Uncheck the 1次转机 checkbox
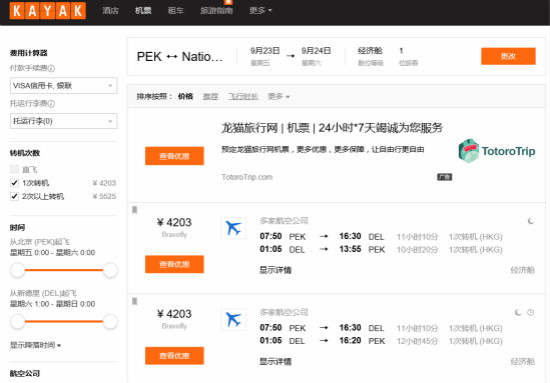Screen dimensions: 550x383 (x=14, y=183)
